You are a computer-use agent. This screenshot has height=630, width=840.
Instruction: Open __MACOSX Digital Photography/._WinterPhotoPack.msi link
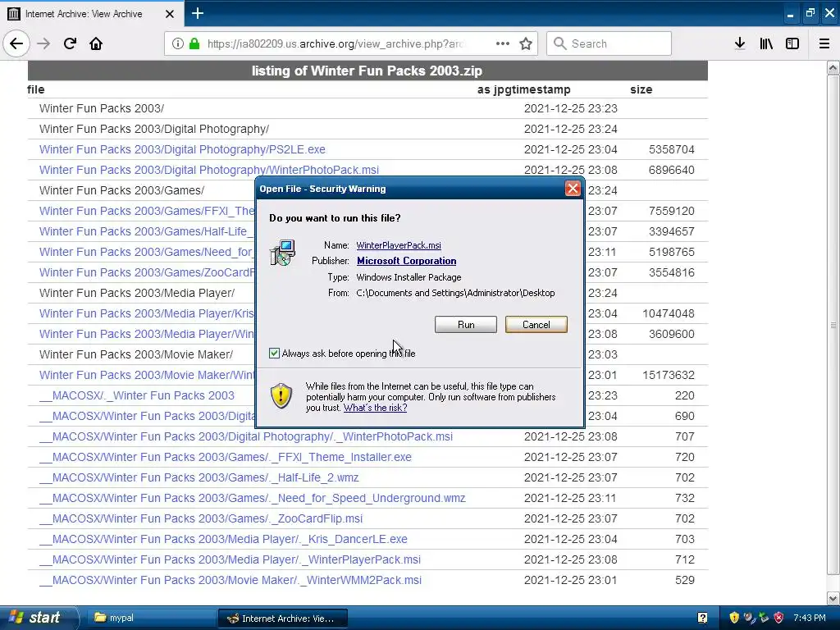[x=246, y=436]
